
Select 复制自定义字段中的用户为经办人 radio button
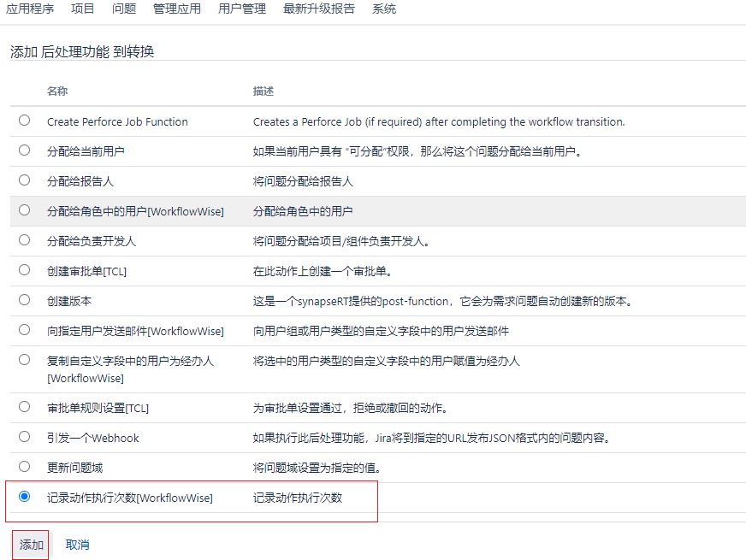point(24,360)
